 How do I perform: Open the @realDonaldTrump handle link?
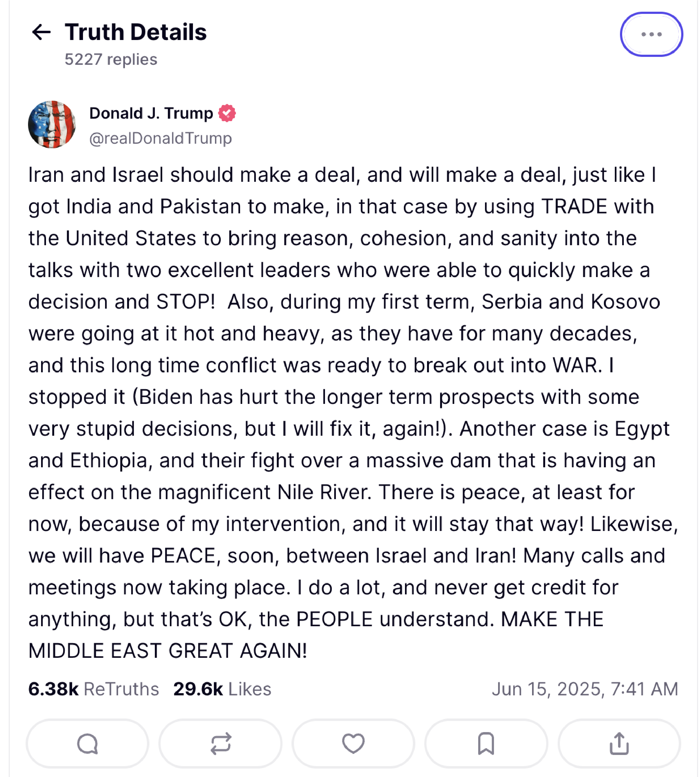[161, 139]
